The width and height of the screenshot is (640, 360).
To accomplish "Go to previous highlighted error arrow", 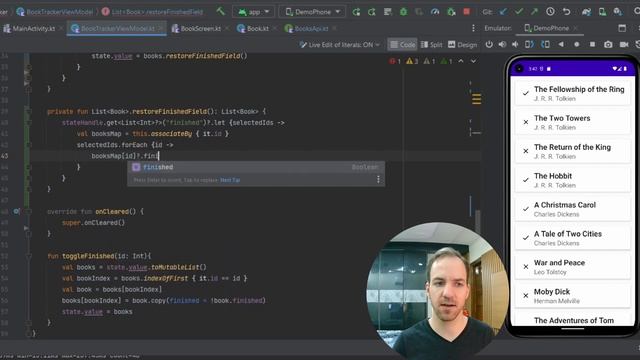I will coord(461,61).
